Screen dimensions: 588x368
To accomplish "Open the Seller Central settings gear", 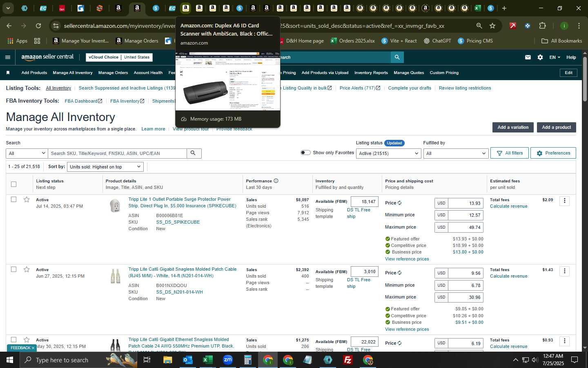I will pyautogui.click(x=540, y=57).
